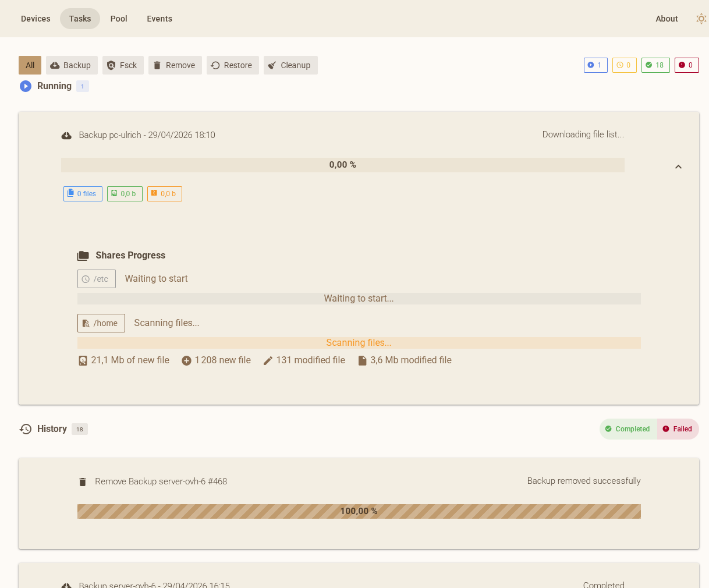The height and width of the screenshot is (588, 709).
Task: Open the theme switcher sun icon
Action: coord(701,19)
